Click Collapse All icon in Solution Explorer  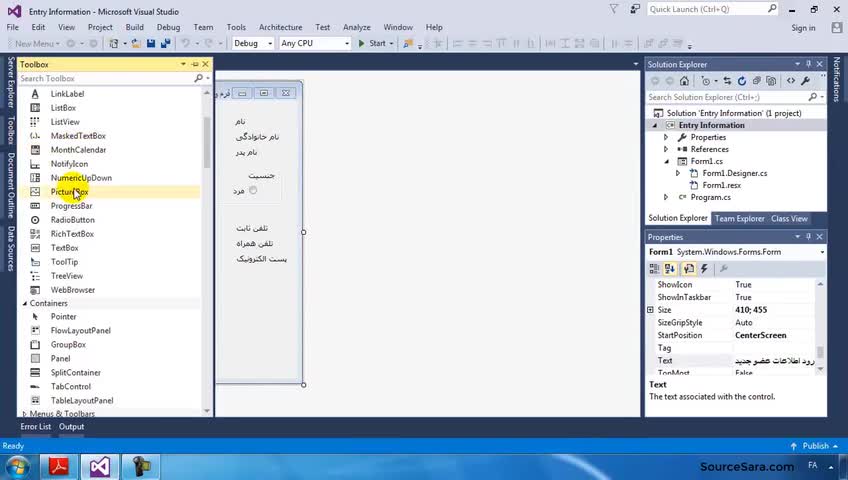(757, 81)
